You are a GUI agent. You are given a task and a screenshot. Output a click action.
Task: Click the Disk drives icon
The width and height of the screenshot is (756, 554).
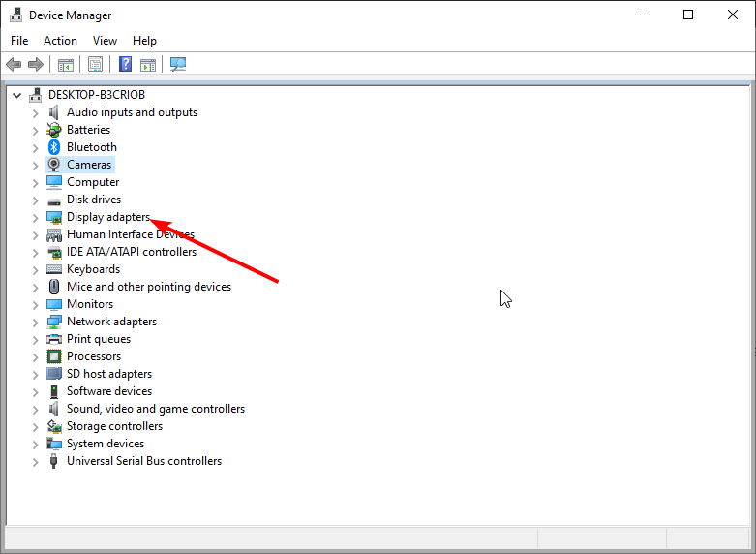pyautogui.click(x=54, y=200)
